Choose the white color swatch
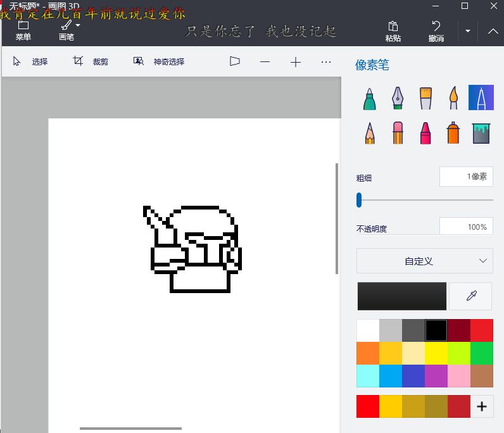The height and width of the screenshot is (433, 504). click(x=368, y=330)
